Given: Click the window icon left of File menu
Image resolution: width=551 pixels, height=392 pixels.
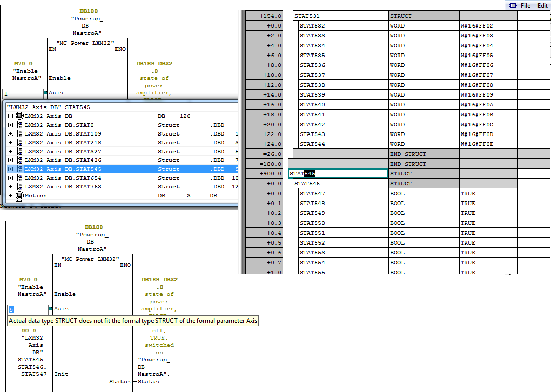Looking at the screenshot, I should tap(513, 5).
